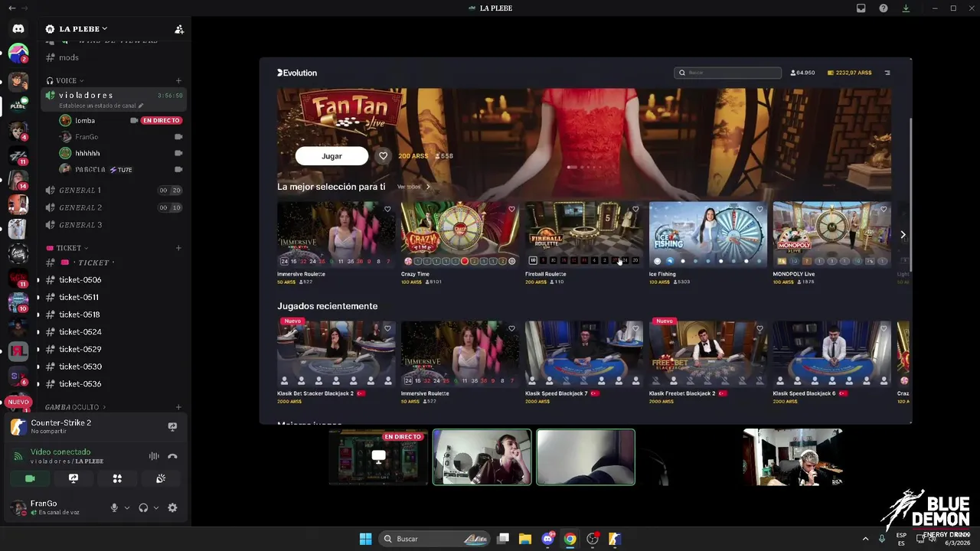
Task: Open noise suppression waveform icon
Action: pos(154,456)
